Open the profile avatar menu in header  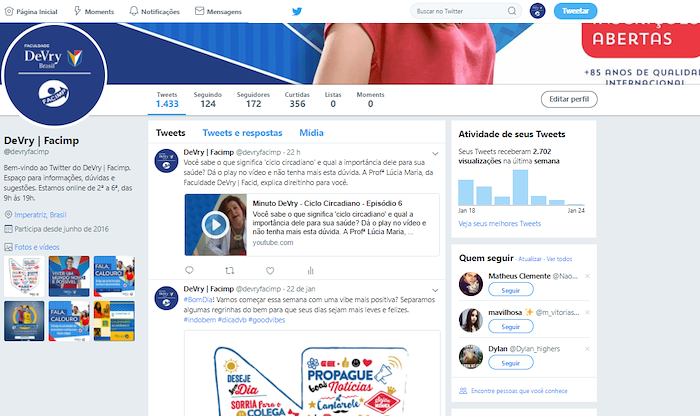(x=538, y=11)
